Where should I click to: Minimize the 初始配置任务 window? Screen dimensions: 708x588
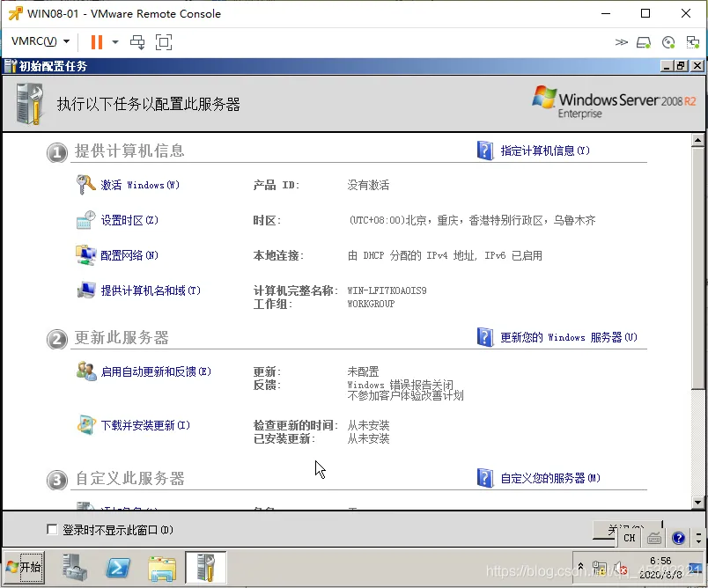(x=667, y=66)
